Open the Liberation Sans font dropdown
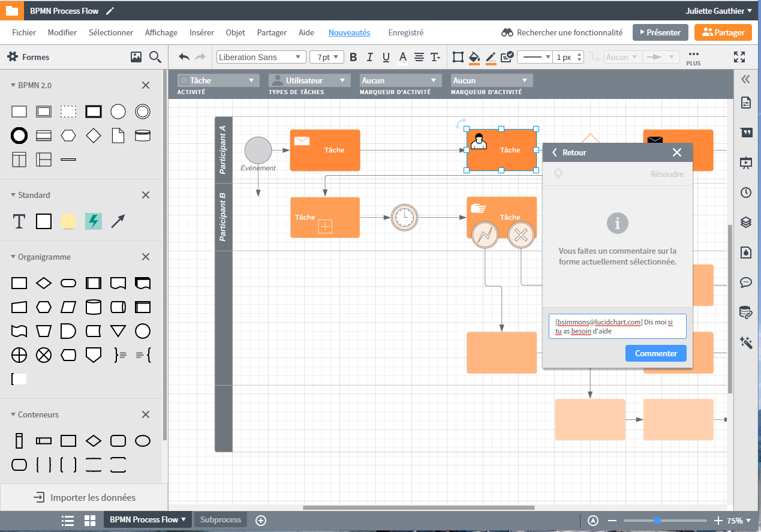 pyautogui.click(x=261, y=57)
